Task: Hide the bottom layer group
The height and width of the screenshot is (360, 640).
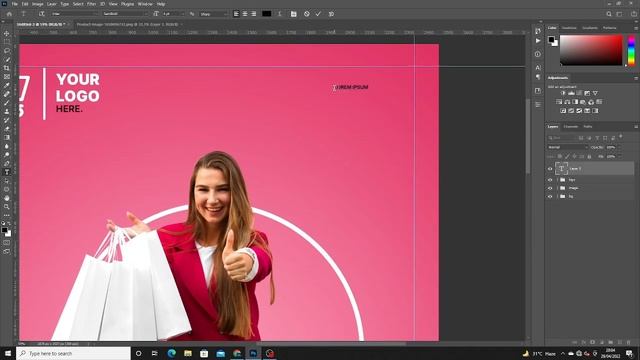Action: pos(550,196)
